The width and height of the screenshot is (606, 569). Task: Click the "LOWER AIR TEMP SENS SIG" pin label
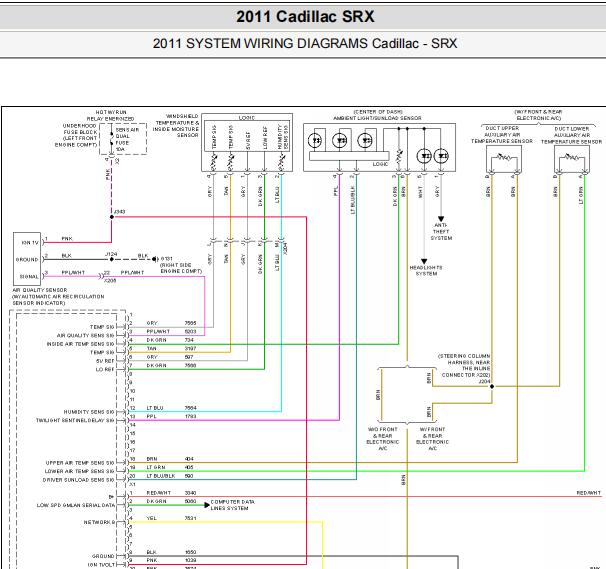pos(80,471)
